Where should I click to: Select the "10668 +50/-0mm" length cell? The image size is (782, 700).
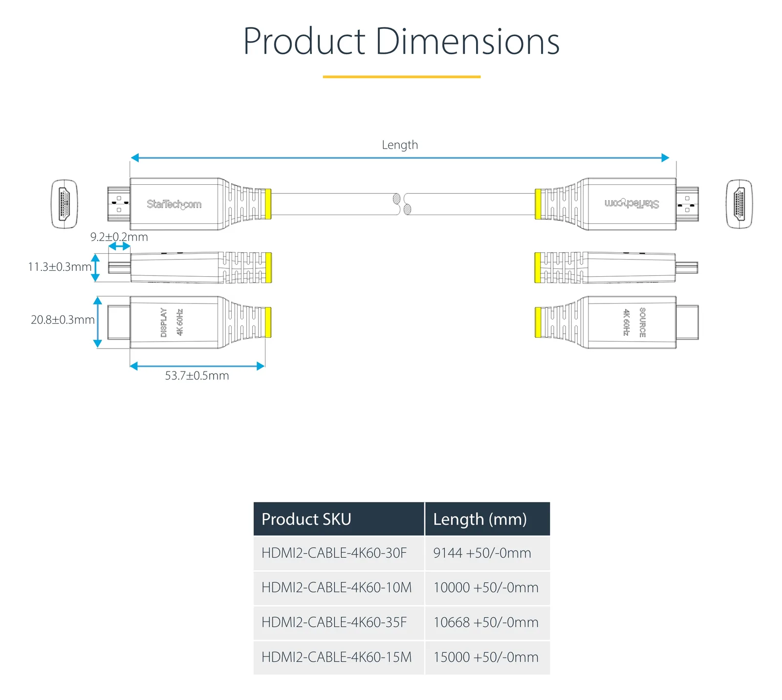tap(488, 623)
